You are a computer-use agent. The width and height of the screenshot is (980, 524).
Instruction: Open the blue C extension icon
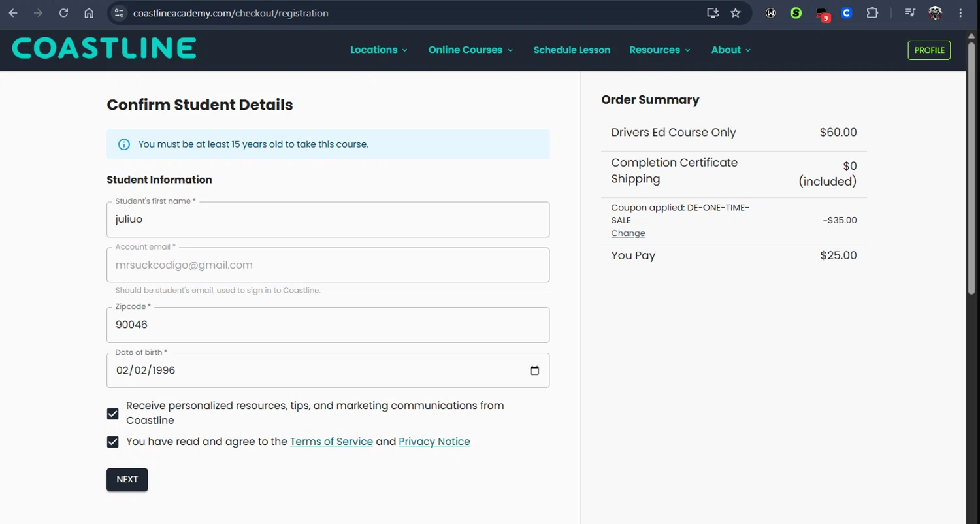click(847, 13)
